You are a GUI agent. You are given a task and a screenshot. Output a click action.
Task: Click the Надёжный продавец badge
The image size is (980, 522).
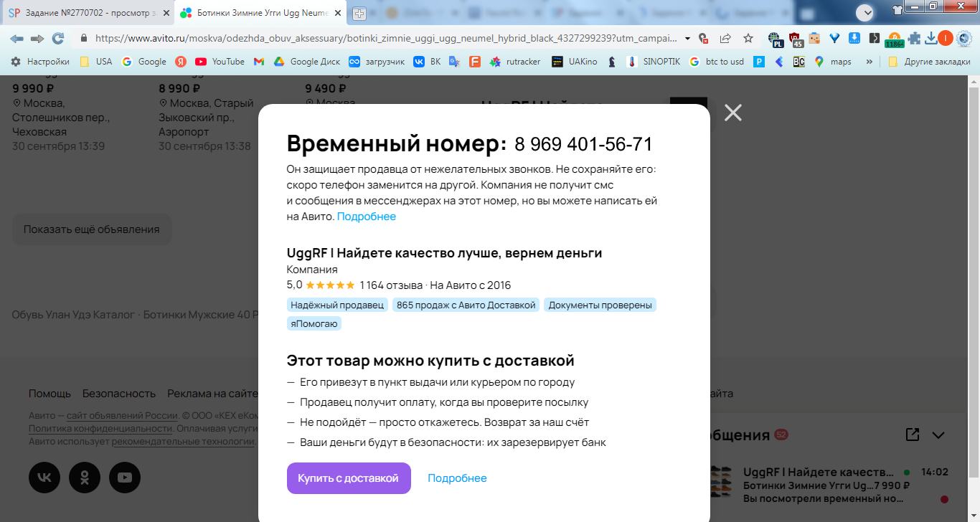pyautogui.click(x=337, y=305)
